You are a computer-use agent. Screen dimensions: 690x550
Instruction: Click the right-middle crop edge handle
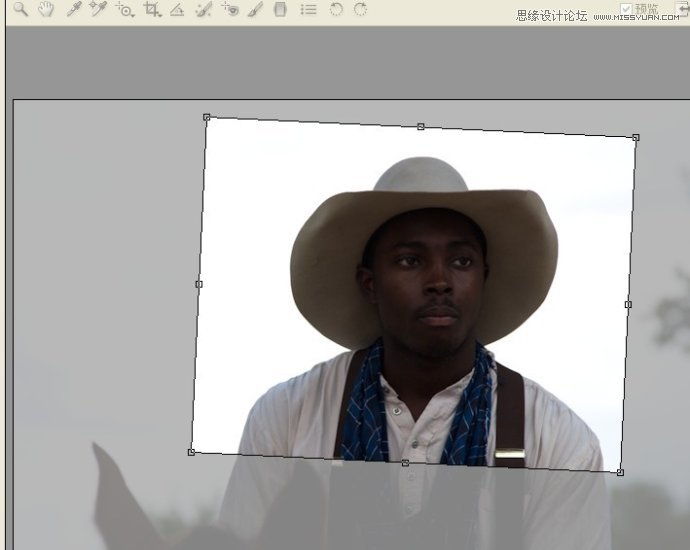point(628,304)
